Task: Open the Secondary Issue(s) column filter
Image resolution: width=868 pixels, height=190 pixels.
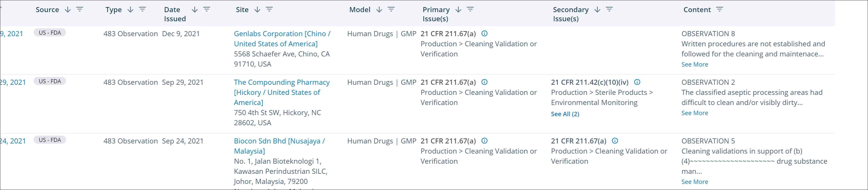Action: [609, 9]
